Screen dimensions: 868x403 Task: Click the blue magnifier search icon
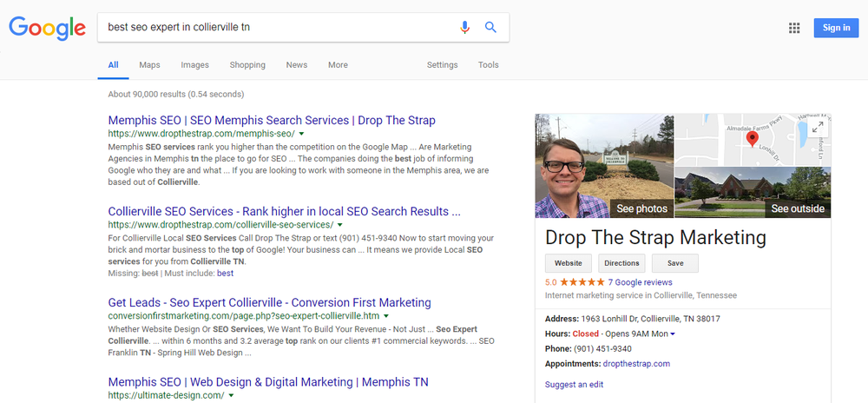490,27
